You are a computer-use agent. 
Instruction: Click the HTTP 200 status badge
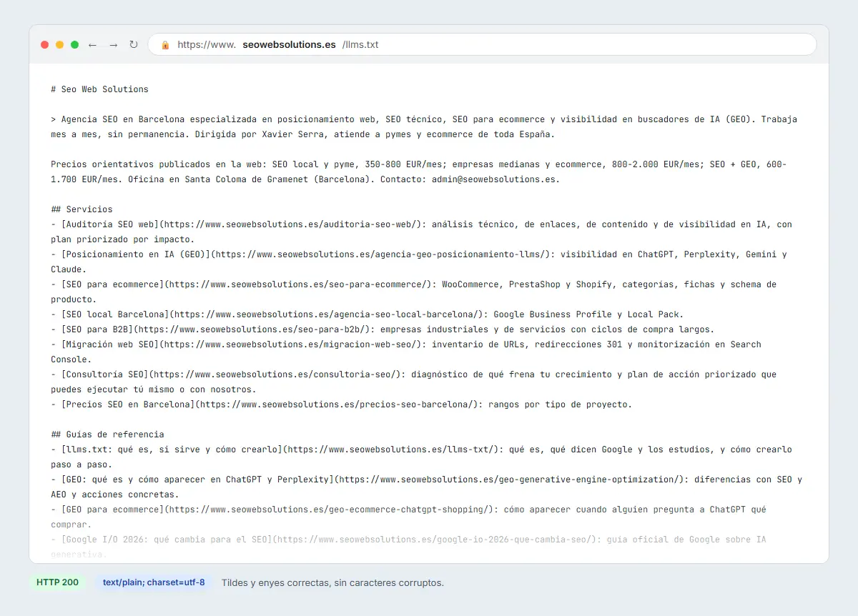58,582
